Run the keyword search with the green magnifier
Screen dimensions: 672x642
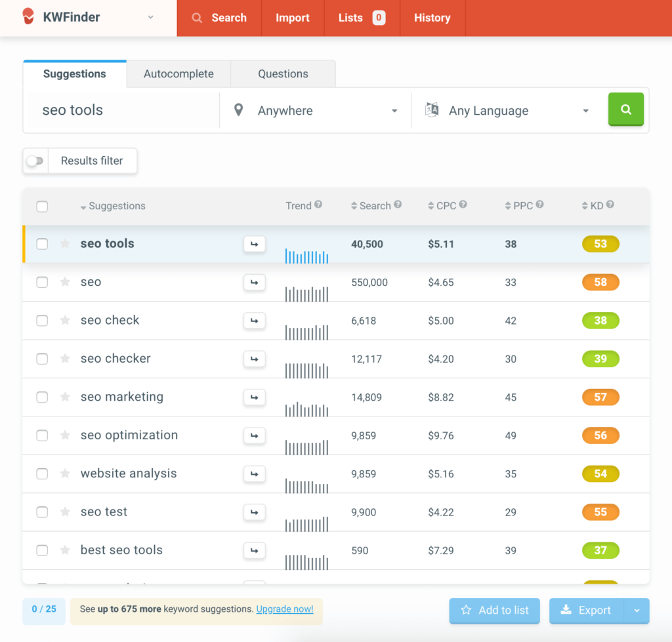pos(625,109)
